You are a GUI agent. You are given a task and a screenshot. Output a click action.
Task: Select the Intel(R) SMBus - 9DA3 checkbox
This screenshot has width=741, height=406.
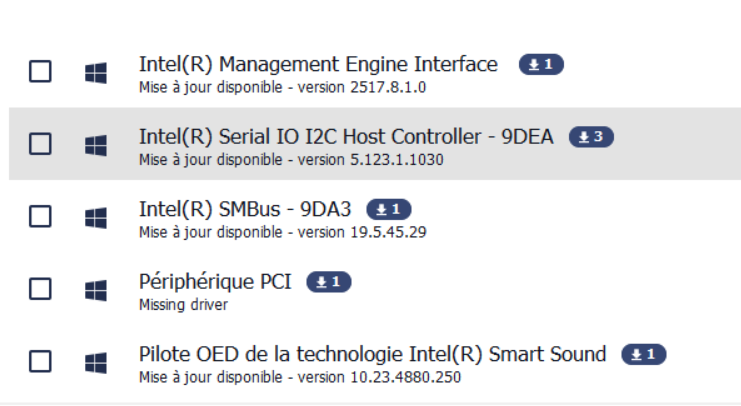click(40, 216)
